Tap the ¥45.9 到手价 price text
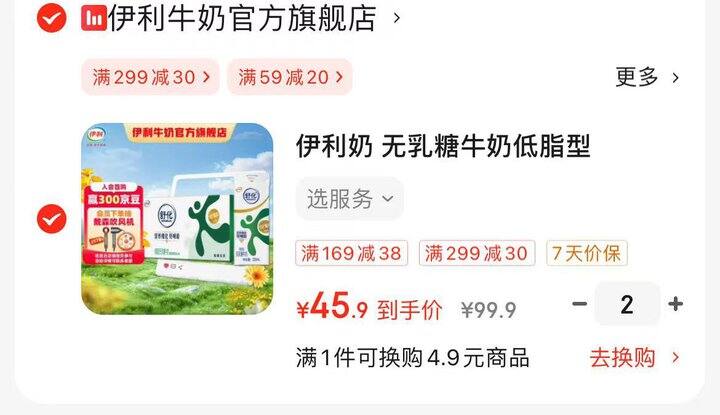This screenshot has width=720, height=415. point(370,307)
